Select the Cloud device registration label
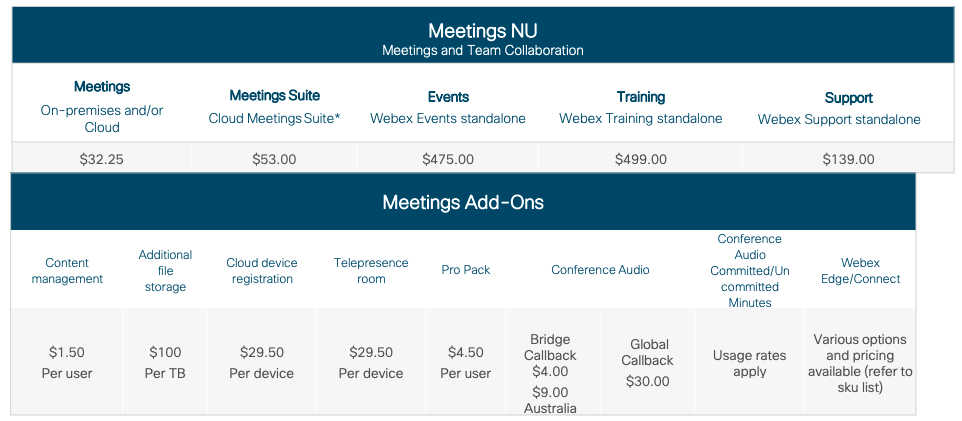The width and height of the screenshot is (962, 421). 262,271
